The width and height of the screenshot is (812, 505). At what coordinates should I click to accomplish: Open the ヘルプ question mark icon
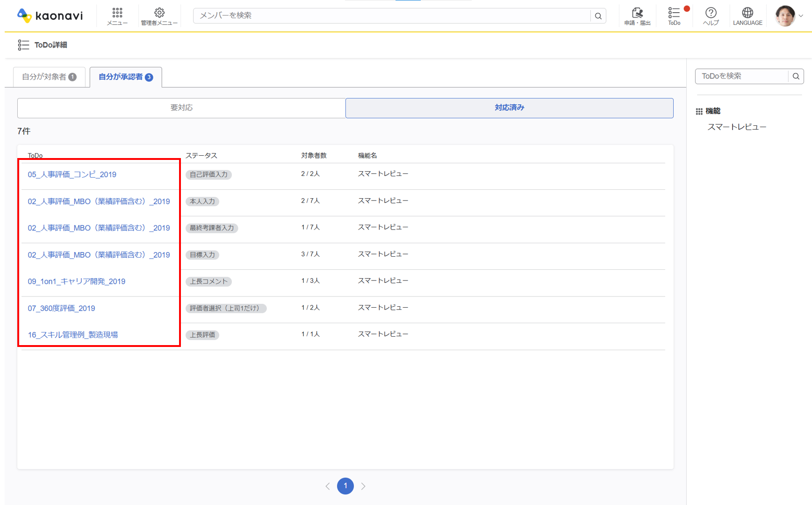[711, 16]
